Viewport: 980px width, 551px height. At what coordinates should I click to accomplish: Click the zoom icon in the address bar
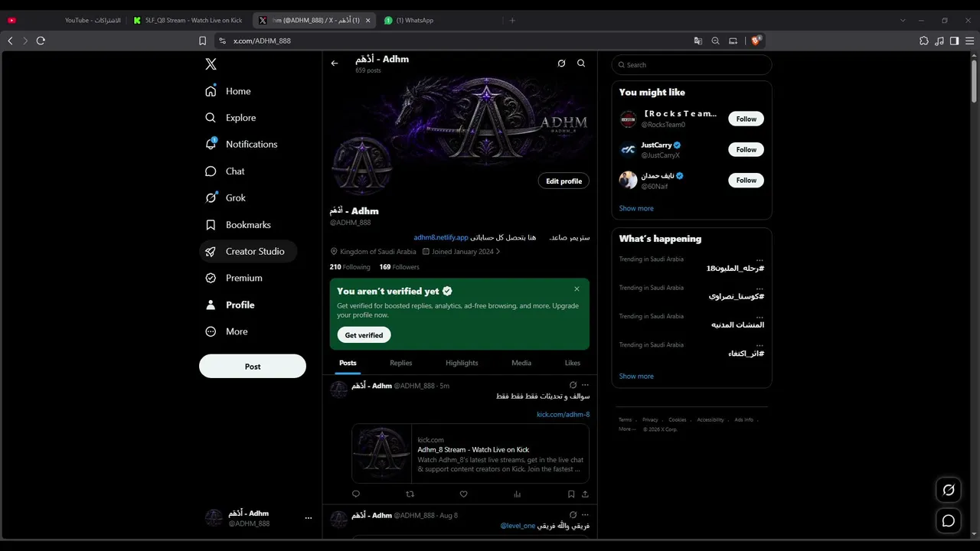pyautogui.click(x=716, y=41)
